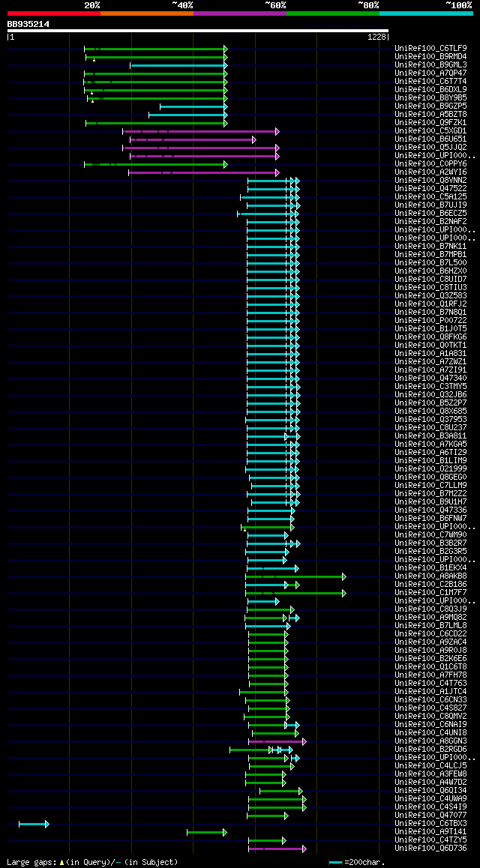
Task: Select hit label UniRef100_Q8GEG0
Action: pos(430,477)
